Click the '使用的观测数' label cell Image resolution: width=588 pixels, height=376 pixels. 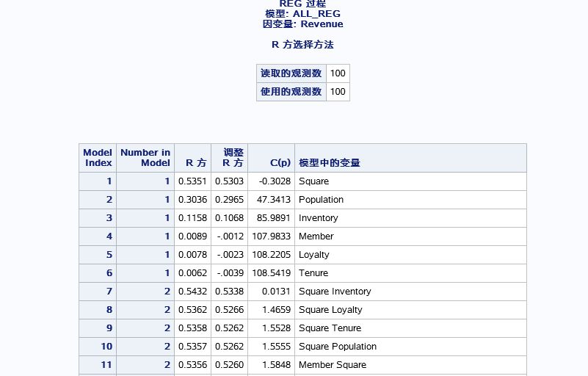291,92
